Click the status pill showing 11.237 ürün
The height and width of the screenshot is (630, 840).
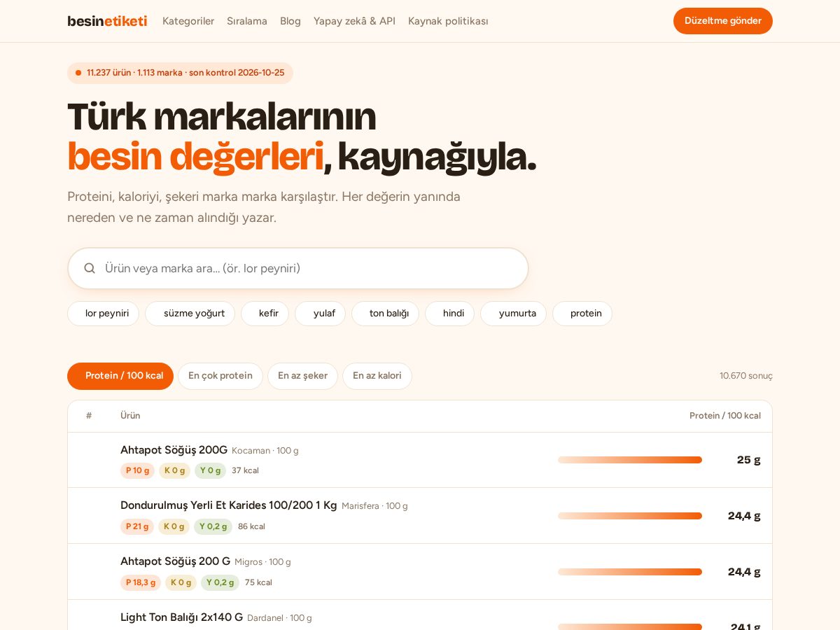coord(180,73)
